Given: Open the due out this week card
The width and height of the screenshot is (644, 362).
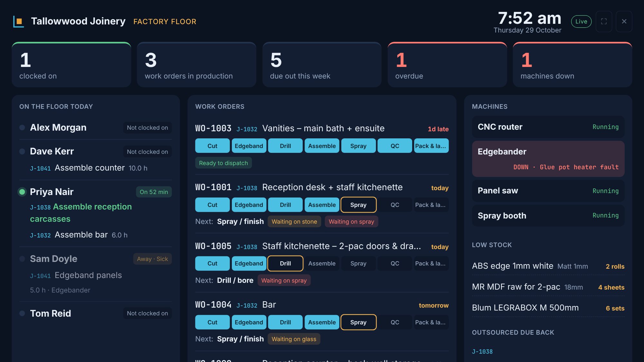Looking at the screenshot, I should 322,65.
